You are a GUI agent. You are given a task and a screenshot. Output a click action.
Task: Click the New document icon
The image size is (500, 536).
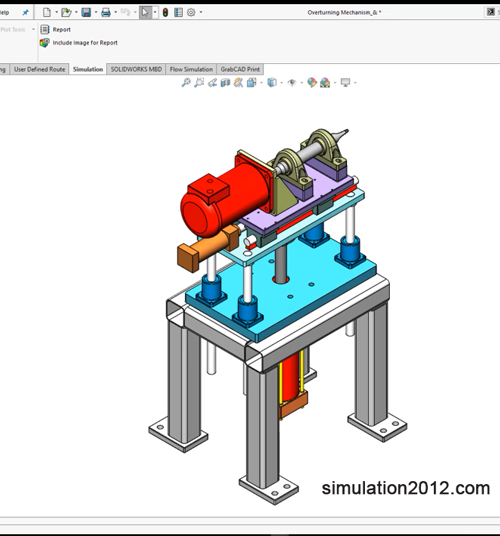[47, 13]
